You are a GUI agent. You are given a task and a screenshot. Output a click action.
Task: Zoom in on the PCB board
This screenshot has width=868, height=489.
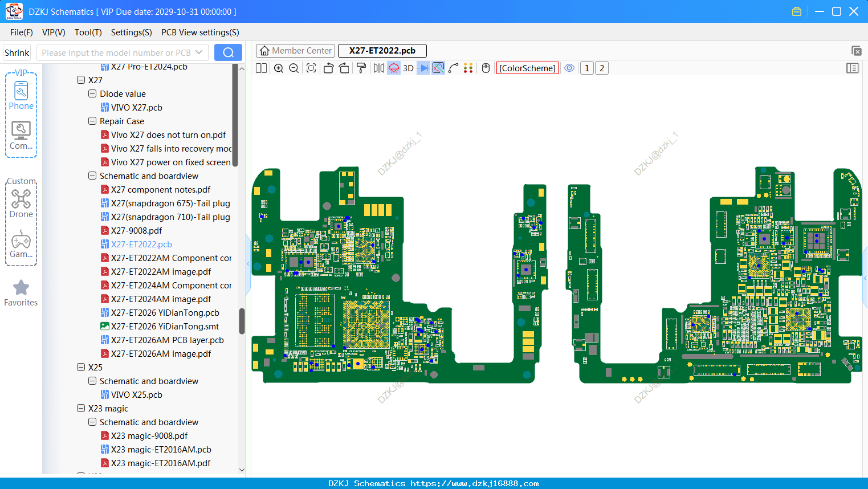coord(279,68)
